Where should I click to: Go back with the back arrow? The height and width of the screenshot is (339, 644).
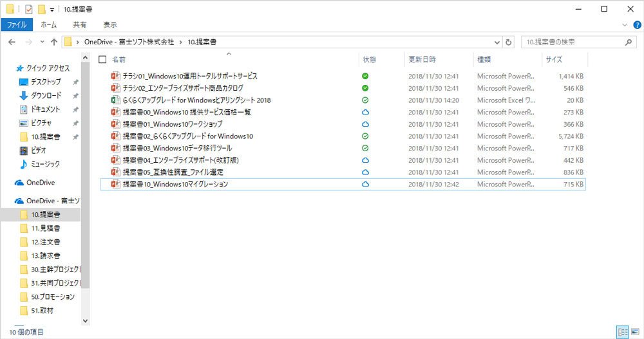click(x=12, y=42)
